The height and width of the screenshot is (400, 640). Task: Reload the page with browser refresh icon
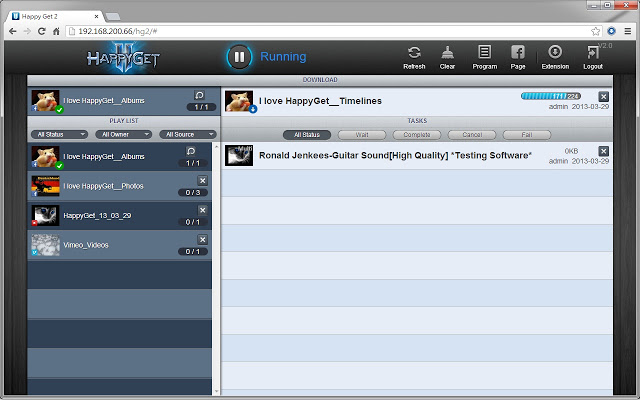[42, 31]
